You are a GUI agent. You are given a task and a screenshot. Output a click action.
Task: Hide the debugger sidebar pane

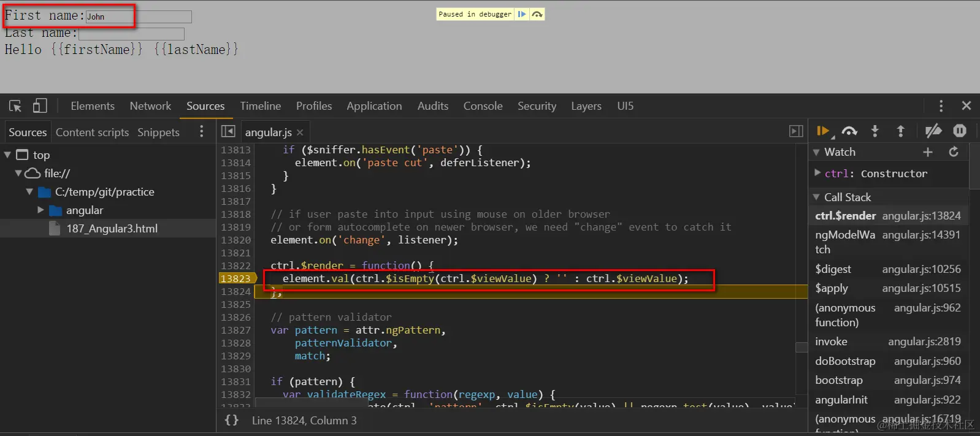coord(796,131)
